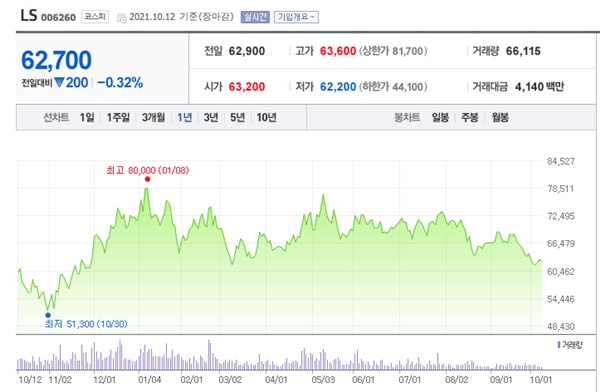Select the 1일 line chart period

pyautogui.click(x=87, y=117)
